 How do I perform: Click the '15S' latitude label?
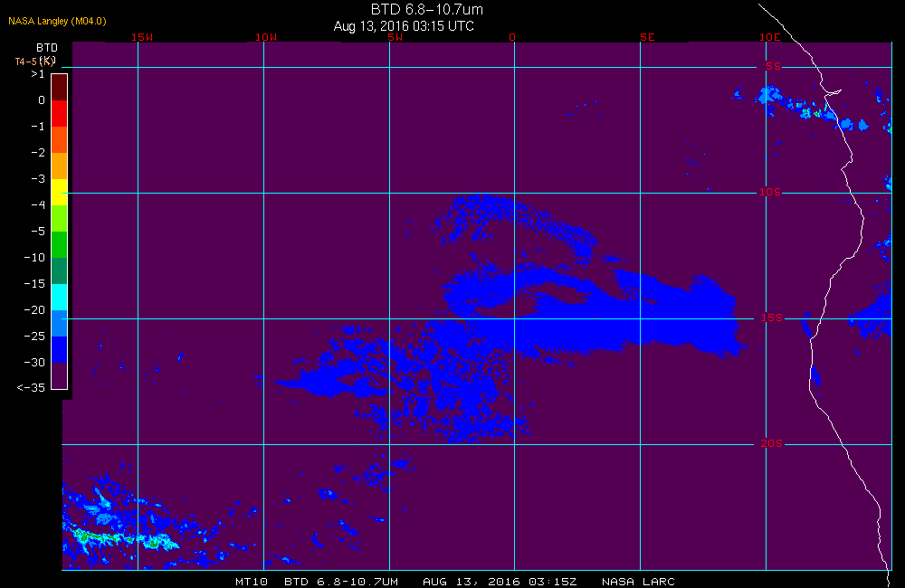click(772, 318)
